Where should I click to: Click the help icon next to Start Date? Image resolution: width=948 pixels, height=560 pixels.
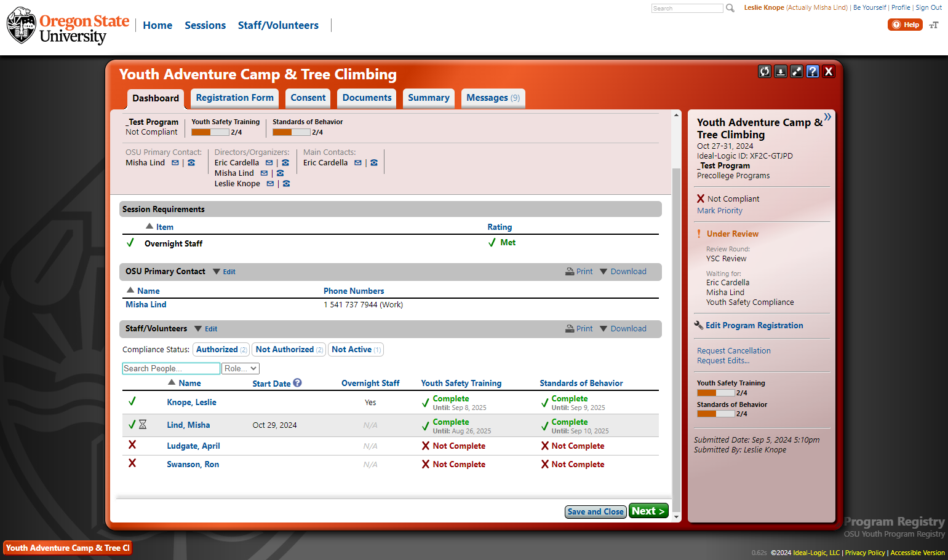point(298,382)
